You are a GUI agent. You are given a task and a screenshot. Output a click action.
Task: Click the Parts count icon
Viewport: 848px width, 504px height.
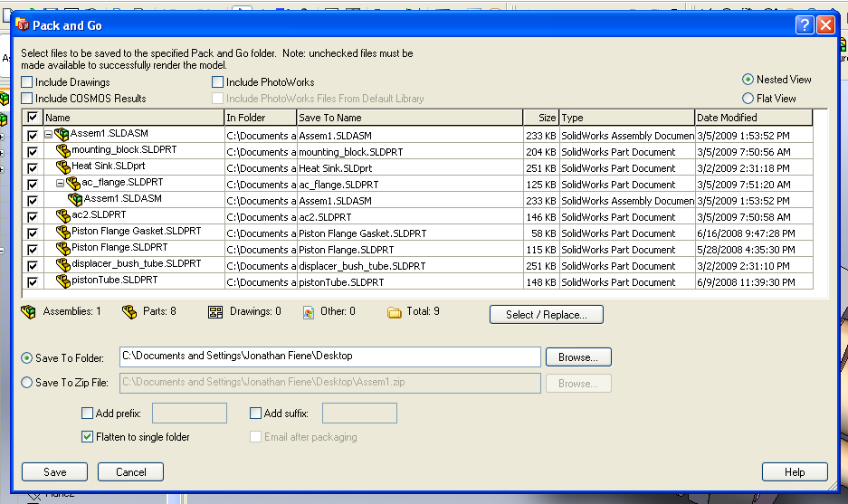[129, 312]
